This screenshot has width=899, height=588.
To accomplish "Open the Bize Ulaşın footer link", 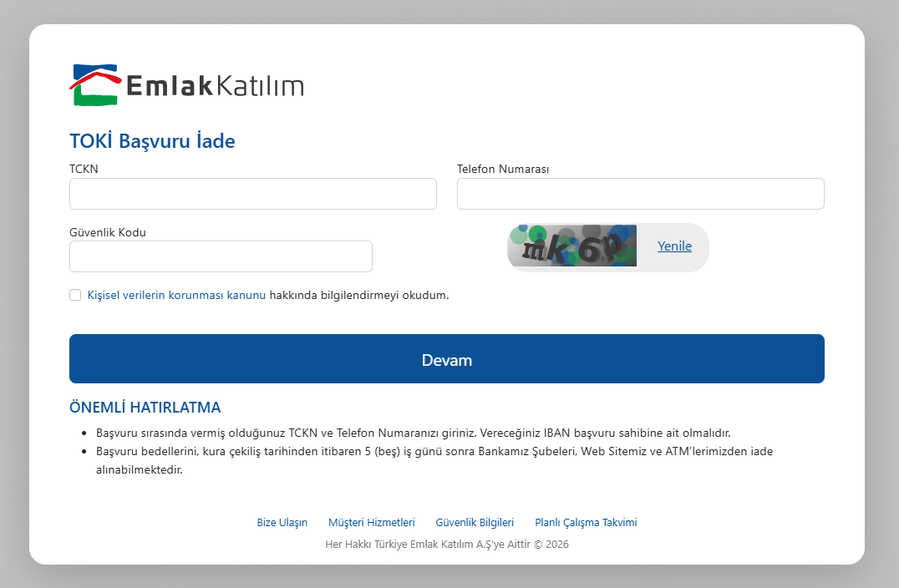I will point(282,523).
